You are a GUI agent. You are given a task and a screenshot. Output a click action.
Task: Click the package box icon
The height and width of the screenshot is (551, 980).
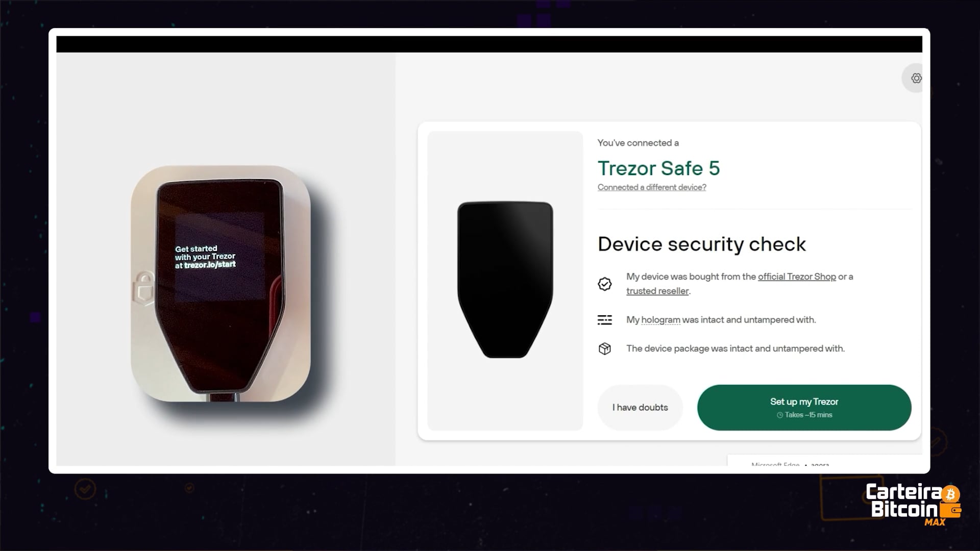605,348
